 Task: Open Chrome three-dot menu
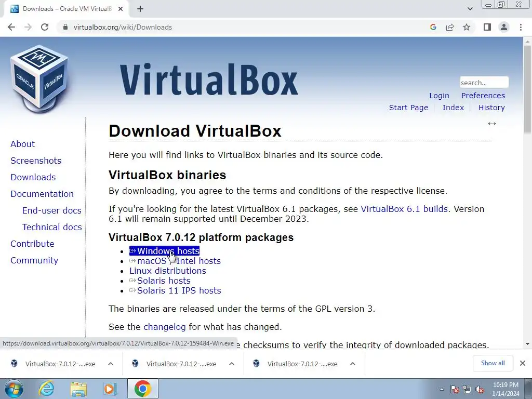(521, 27)
